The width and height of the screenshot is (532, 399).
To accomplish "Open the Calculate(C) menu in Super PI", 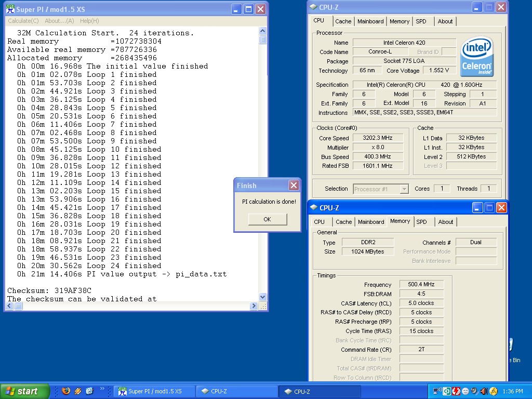I will pyautogui.click(x=23, y=21).
